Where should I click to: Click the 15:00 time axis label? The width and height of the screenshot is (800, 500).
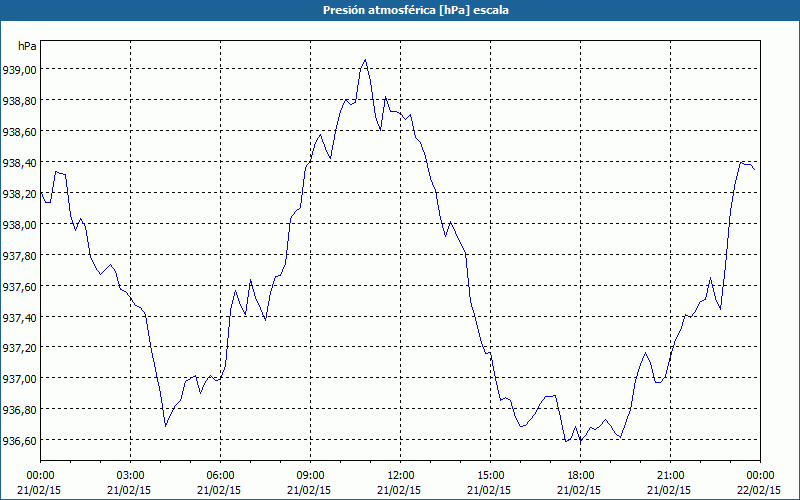pos(490,476)
